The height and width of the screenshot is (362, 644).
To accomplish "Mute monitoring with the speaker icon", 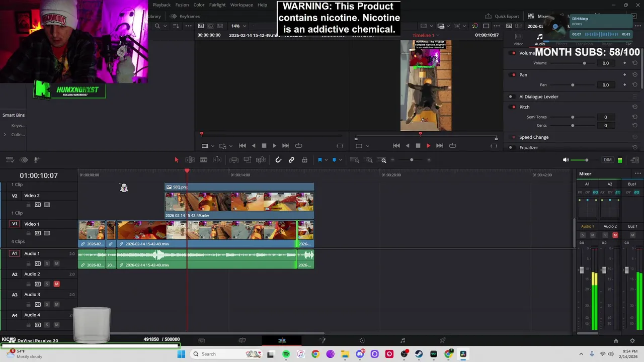I will [566, 160].
